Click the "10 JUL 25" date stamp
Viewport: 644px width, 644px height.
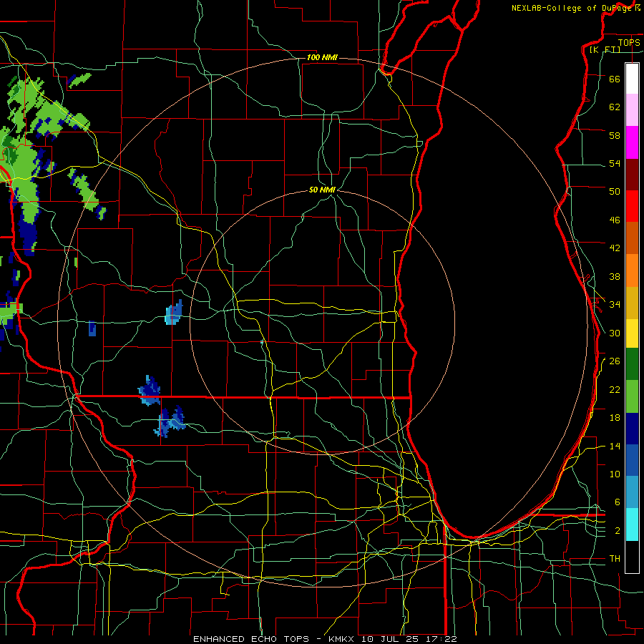389,639
